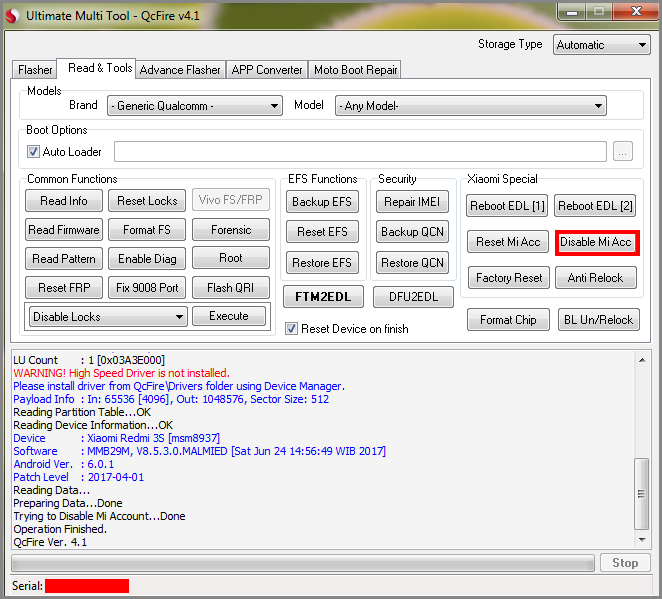Click the Flash QRI button
This screenshot has height=599, width=662.
coord(231,287)
